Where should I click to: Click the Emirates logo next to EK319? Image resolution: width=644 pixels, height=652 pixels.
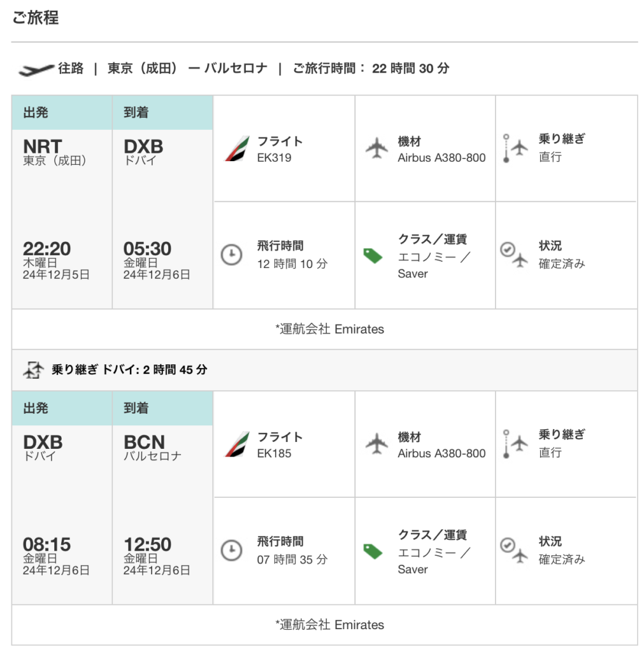(237, 148)
